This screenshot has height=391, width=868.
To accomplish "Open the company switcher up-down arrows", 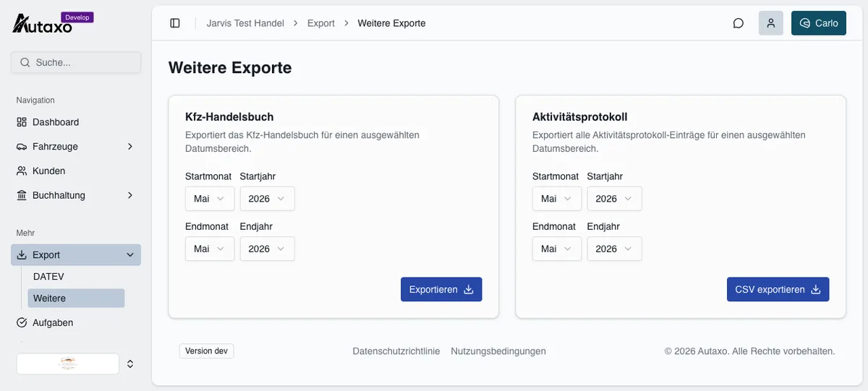I will coord(130,364).
